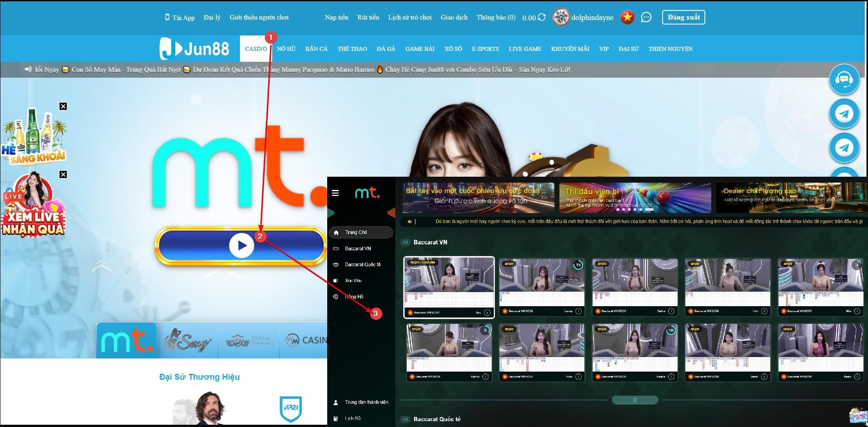Viewport: 868px width, 427px height.
Task: Click the dolphindayne avatar icon
Action: click(x=561, y=17)
